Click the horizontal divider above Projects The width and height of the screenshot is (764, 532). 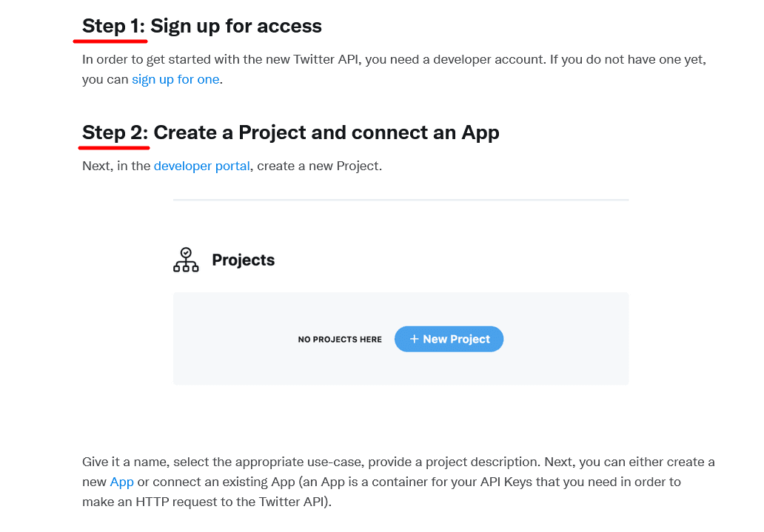[x=401, y=200]
